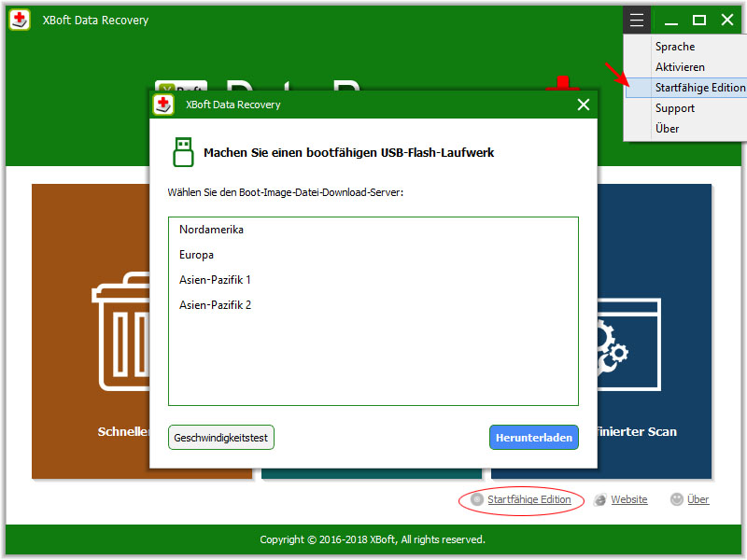Open the Startfähige Edition footer link

pyautogui.click(x=529, y=499)
